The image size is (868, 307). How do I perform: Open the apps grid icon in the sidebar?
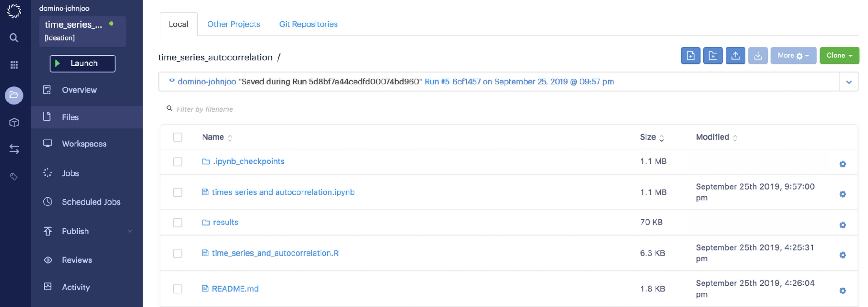point(14,65)
